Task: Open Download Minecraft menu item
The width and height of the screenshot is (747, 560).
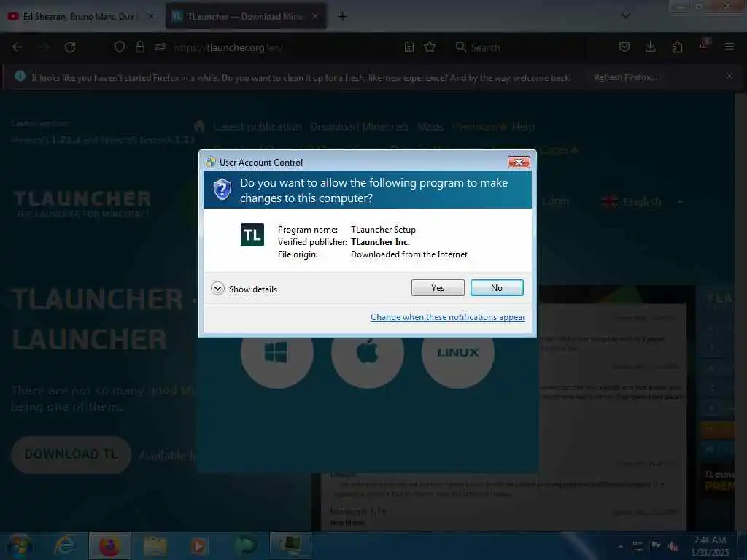Action: [x=359, y=127]
